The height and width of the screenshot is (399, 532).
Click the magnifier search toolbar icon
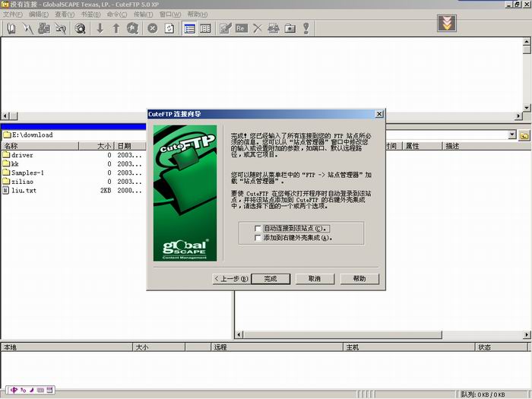click(80, 29)
